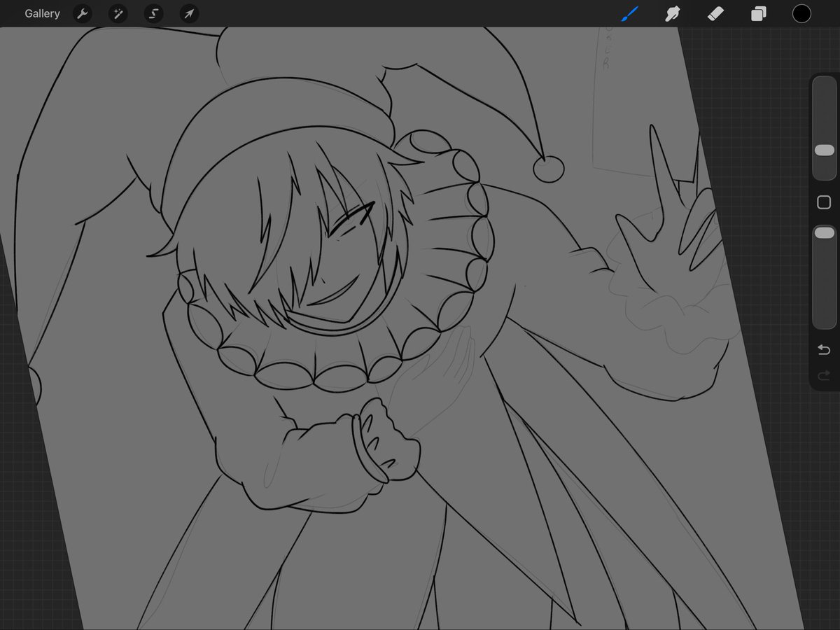This screenshot has width=840, height=630.
Task: Click the brush opacity slider handle
Action: pyautogui.click(x=825, y=232)
